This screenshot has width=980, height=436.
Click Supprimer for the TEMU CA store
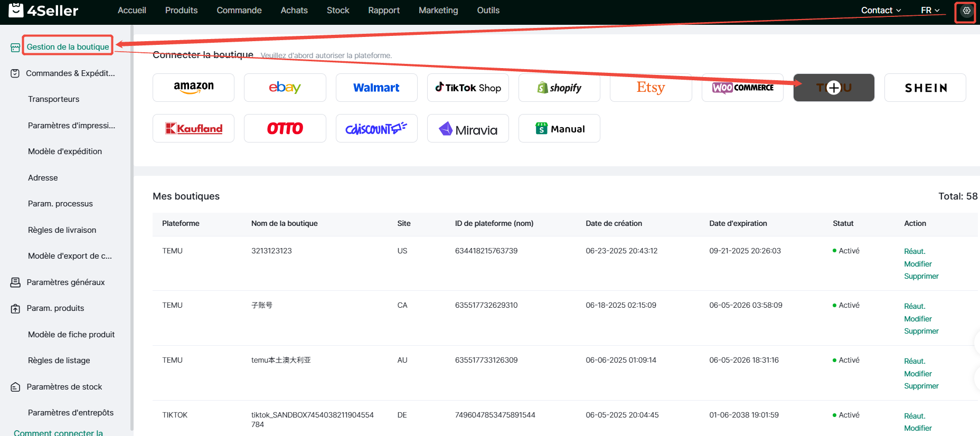(x=921, y=331)
